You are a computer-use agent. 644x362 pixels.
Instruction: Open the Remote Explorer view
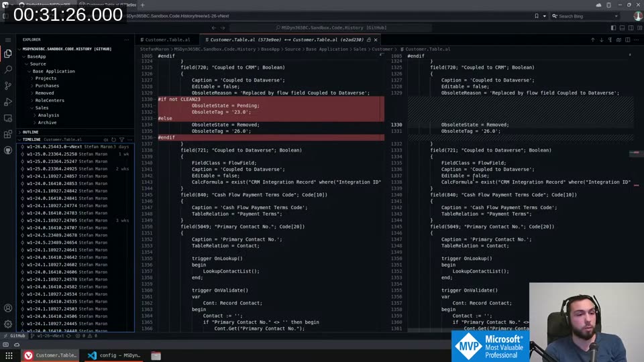click(8, 118)
